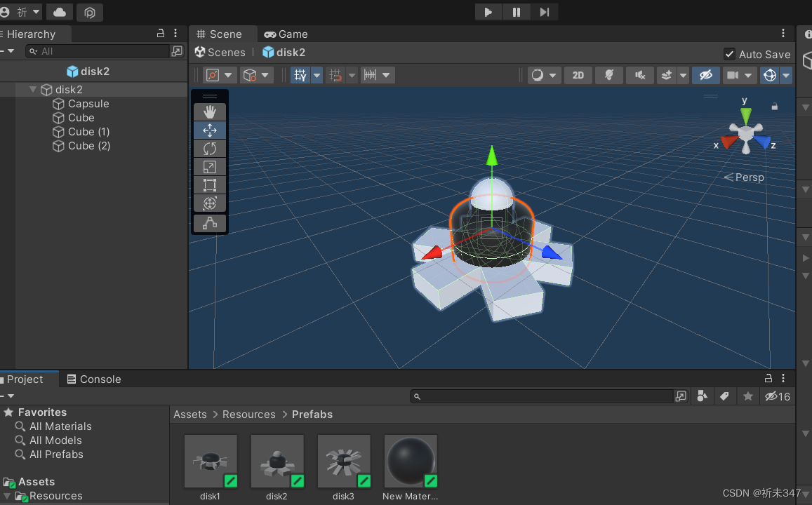812x505 pixels.
Task: Navigate to Resources in the breadcrumb path
Action: coord(248,414)
